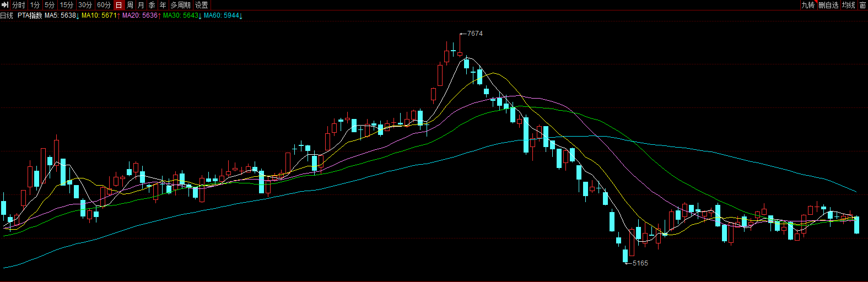This screenshot has height=282, width=868.
Task: Open the 多周期 multi-period view
Action: point(181,5)
